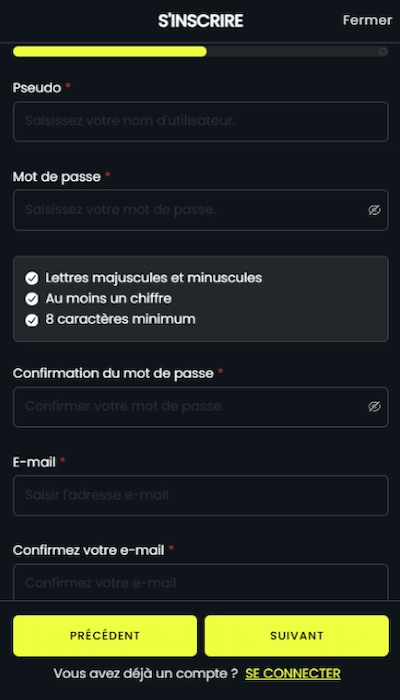Click the 'Mot de passe' field label

pos(57,177)
